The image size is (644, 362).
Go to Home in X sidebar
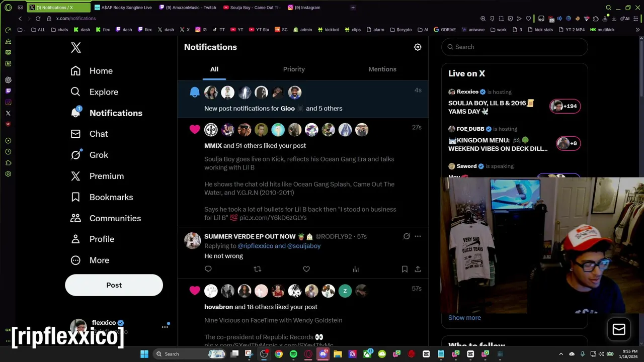92,71
